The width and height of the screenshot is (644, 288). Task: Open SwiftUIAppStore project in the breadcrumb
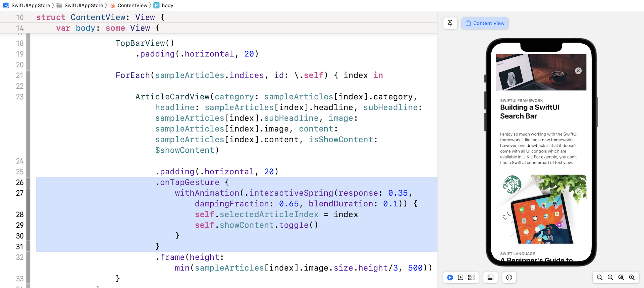coord(31,5)
